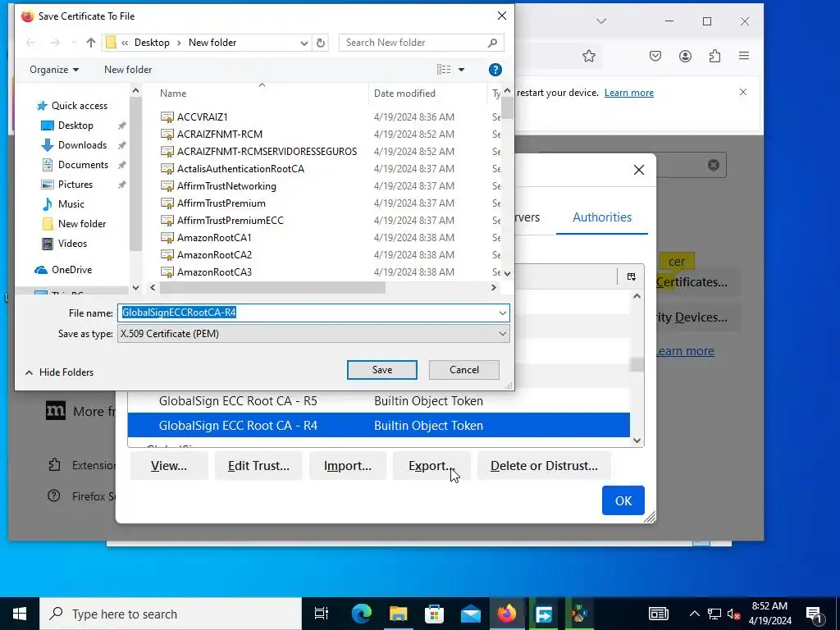
Task: Expand the address path history dropdown
Action: (304, 43)
